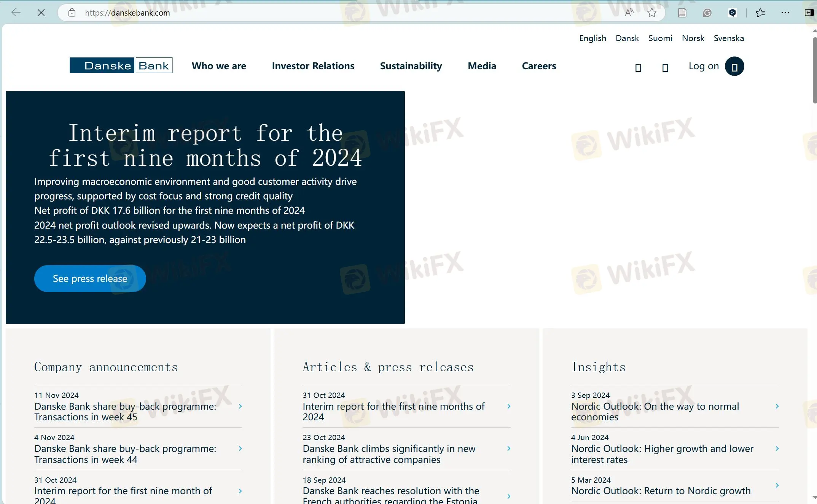Switch language to Norsk
Image resolution: width=817 pixels, height=504 pixels.
click(x=693, y=38)
